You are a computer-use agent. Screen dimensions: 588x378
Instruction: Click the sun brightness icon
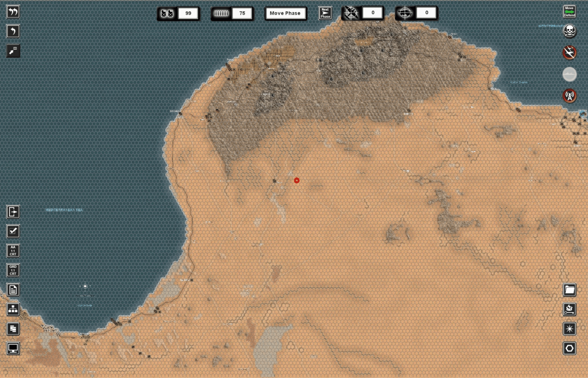pos(570,329)
